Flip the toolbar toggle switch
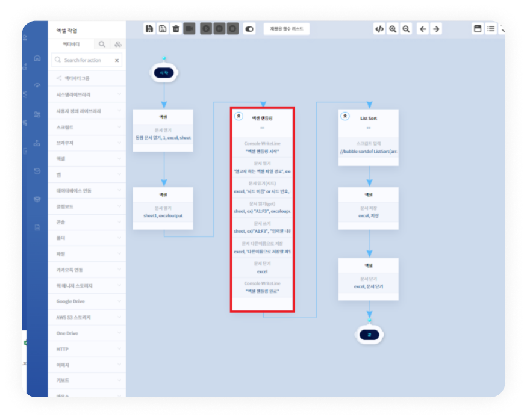 click(249, 29)
